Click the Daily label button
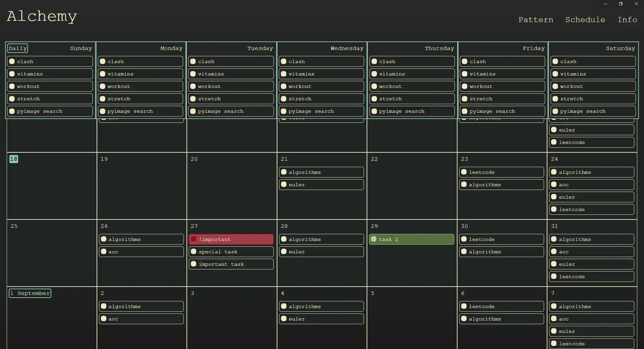 (17, 48)
